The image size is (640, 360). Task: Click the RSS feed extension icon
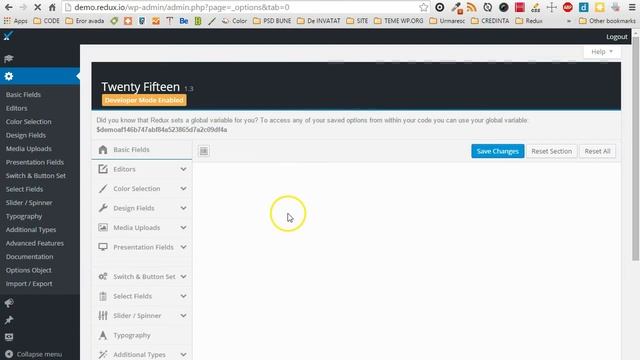471,7
